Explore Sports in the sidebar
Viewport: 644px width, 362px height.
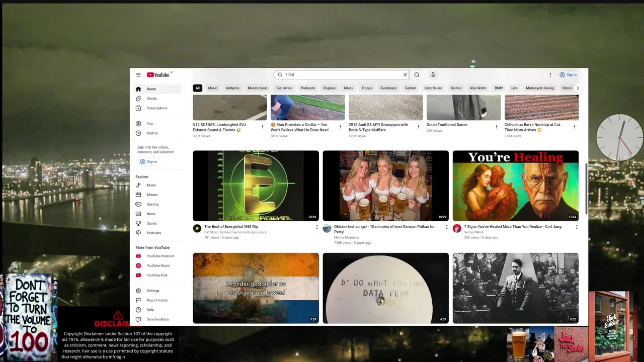coord(158,223)
